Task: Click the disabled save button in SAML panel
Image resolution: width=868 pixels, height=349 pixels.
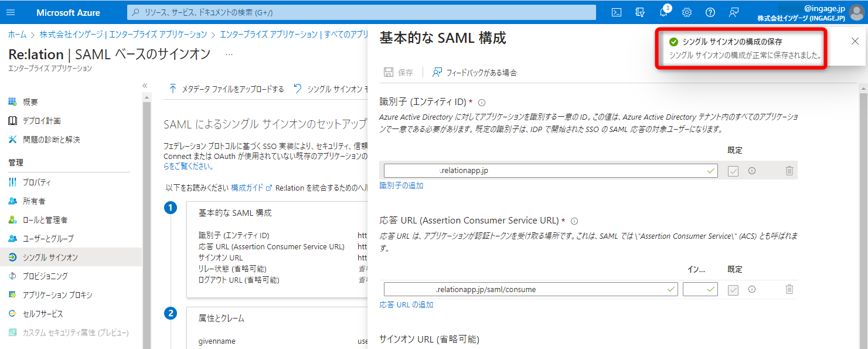Action: [x=399, y=73]
